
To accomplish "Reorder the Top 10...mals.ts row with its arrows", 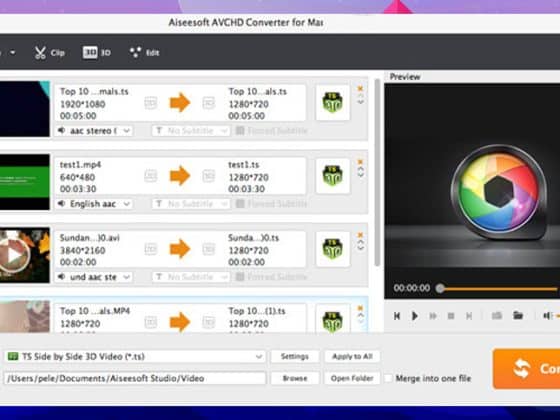I will tap(360, 99).
